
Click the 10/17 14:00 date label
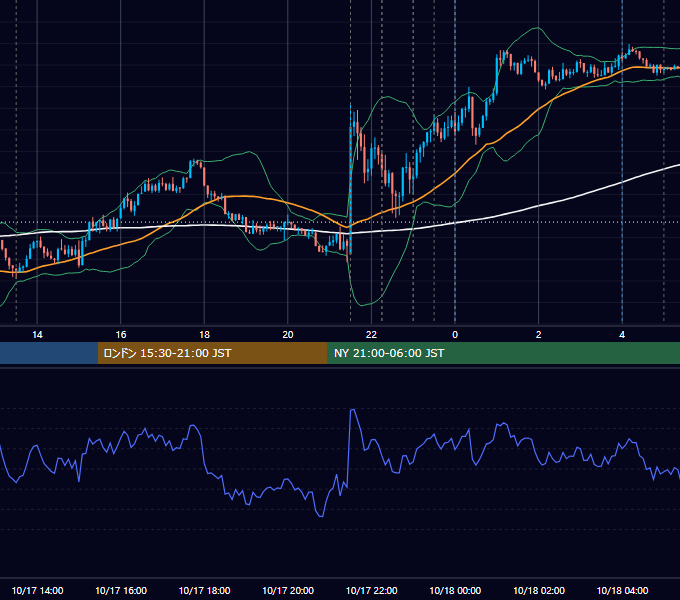pos(37,590)
